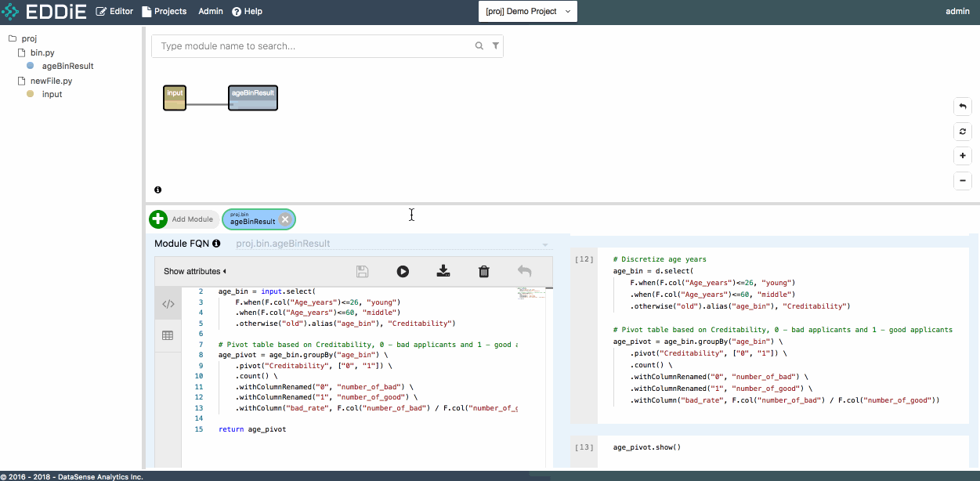Select the input node in the graph
This screenshot has height=481, width=980.
pyautogui.click(x=175, y=98)
